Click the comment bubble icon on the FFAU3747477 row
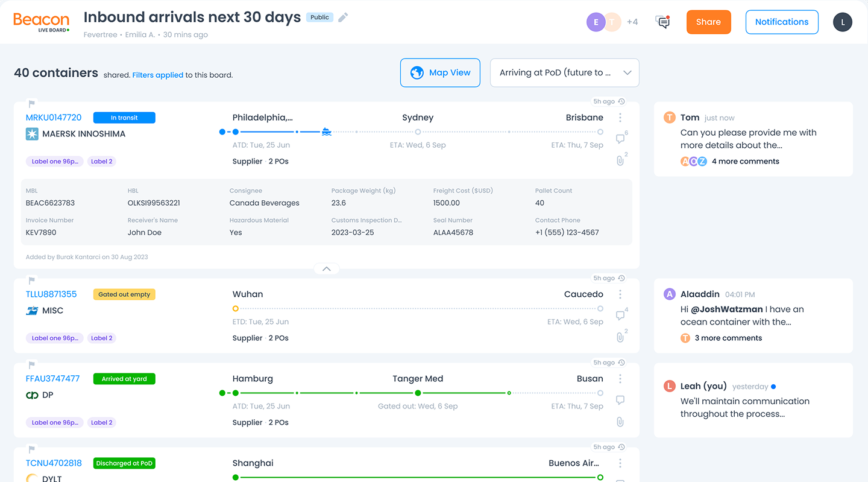The width and height of the screenshot is (868, 482). pos(620,400)
